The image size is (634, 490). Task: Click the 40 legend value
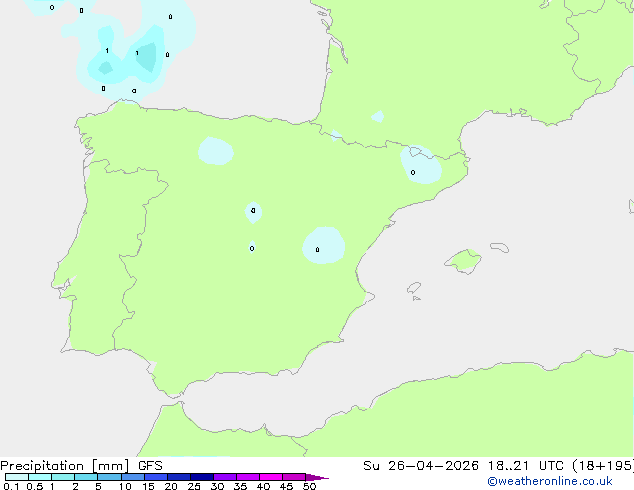[263, 486]
